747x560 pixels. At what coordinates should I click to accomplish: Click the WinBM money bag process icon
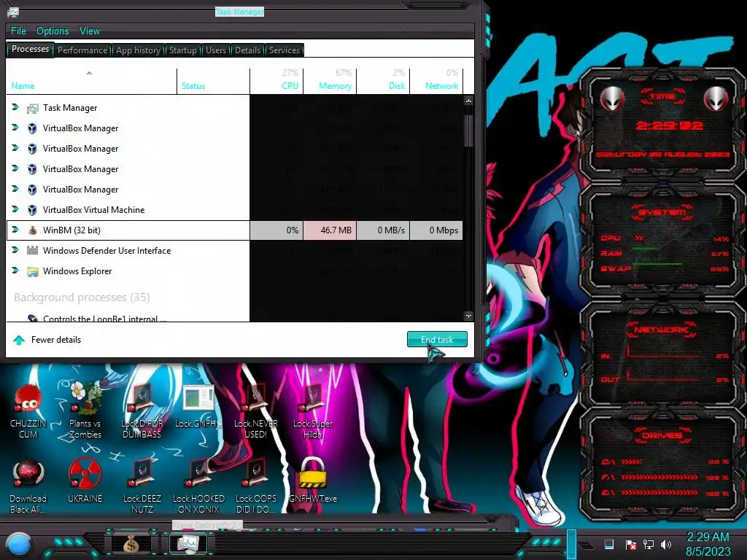click(x=32, y=230)
